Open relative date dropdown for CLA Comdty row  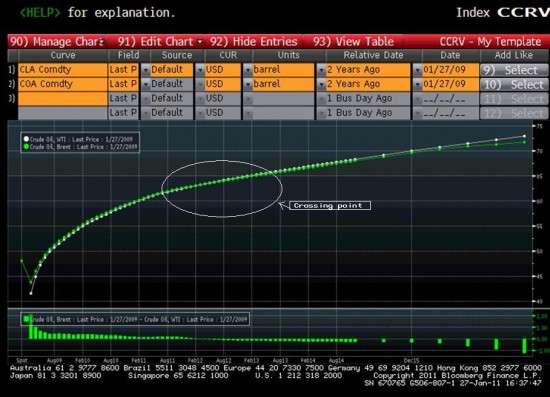[x=321, y=70]
